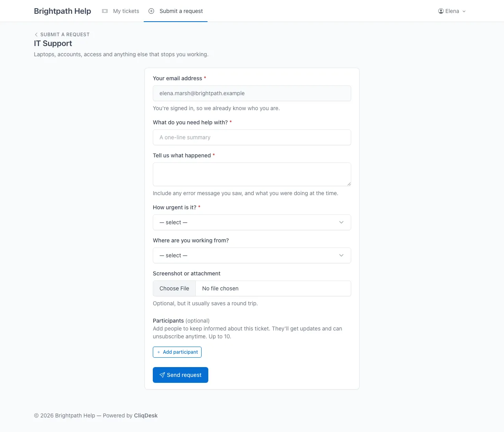
Task: Click the Tell us what happened text area
Action: pos(252,174)
